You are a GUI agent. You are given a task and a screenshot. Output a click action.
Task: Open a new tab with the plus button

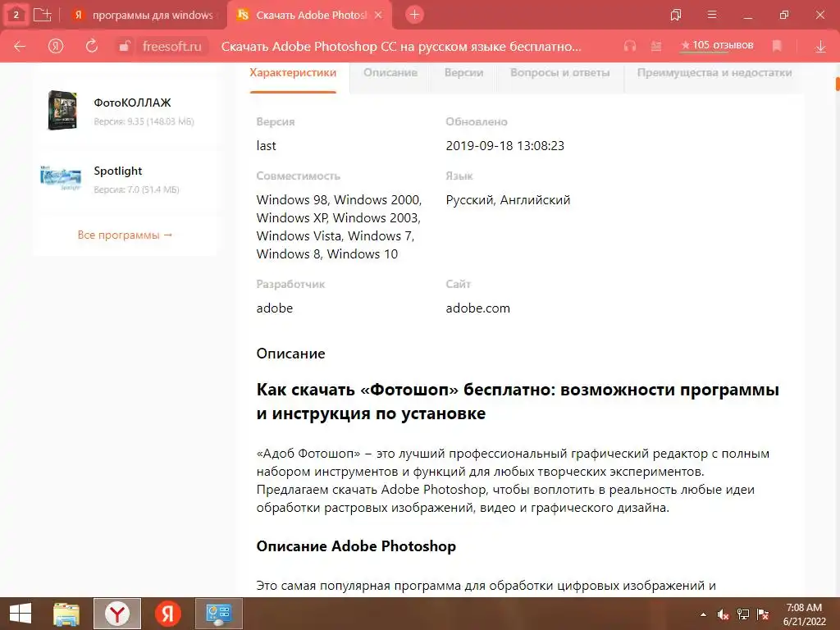414,15
